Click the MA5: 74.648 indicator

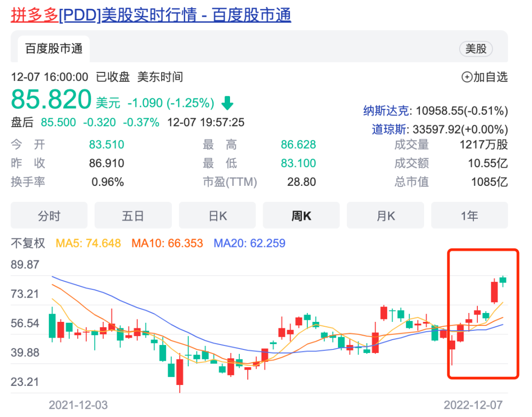(88, 243)
